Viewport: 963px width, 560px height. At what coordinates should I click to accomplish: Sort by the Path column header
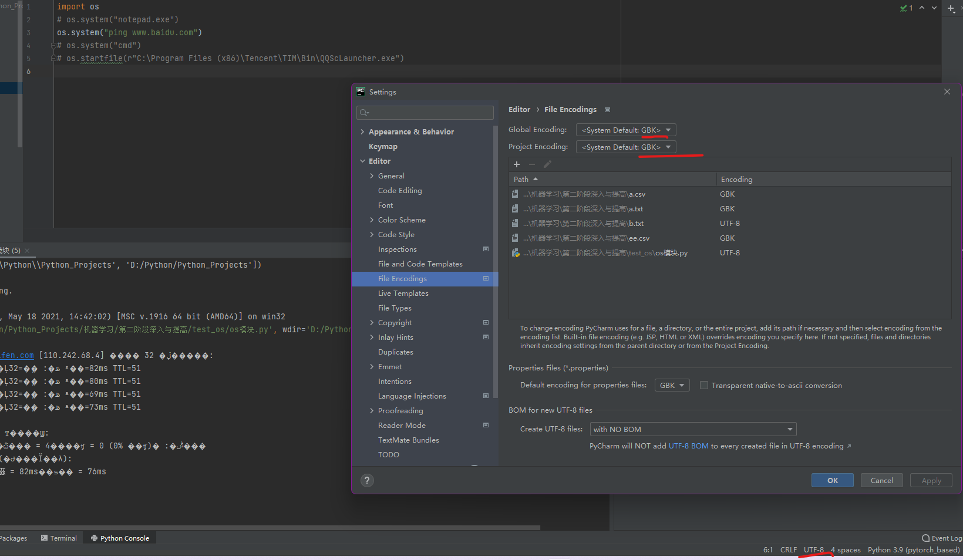pos(612,179)
